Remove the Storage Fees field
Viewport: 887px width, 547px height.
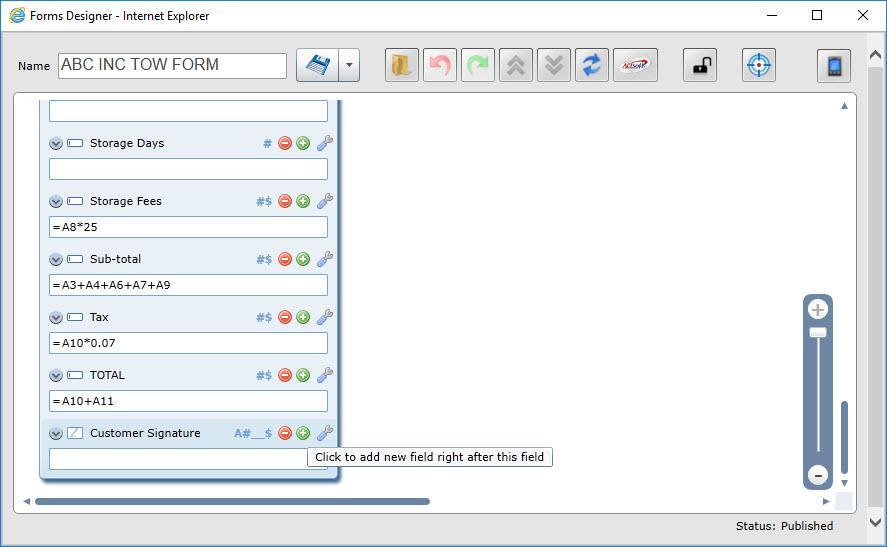(285, 201)
